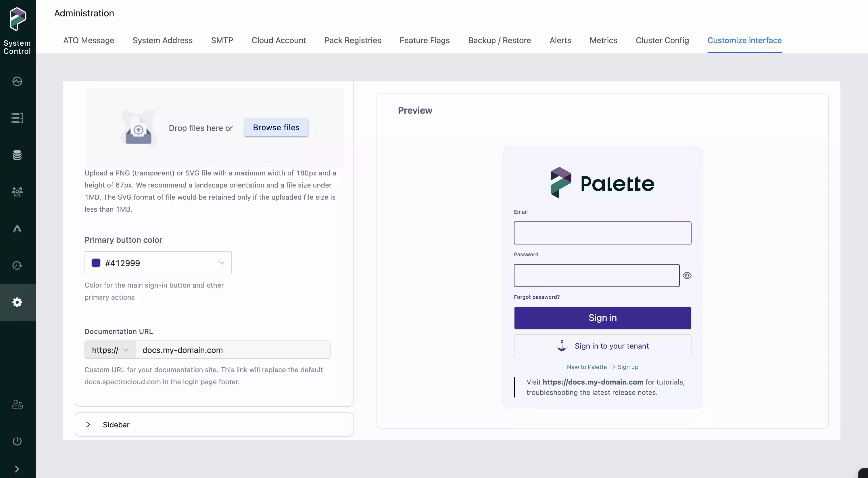Open the Backup / Restore tab

pos(499,40)
